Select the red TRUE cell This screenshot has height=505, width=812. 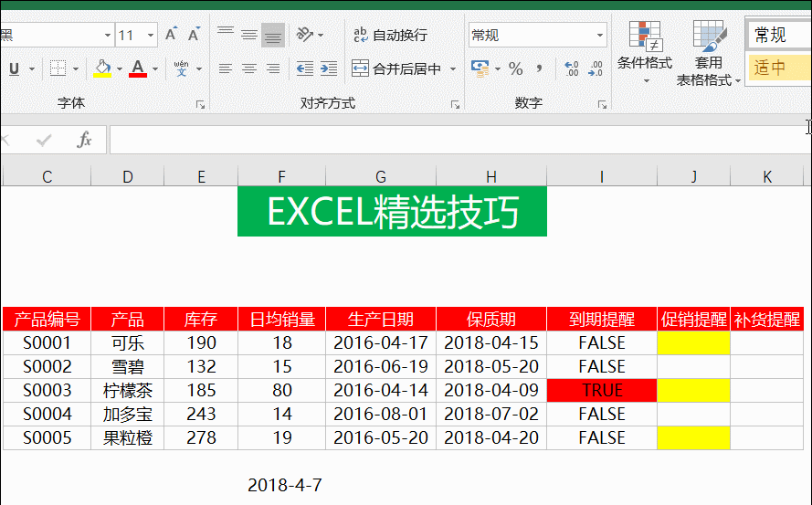click(x=602, y=390)
